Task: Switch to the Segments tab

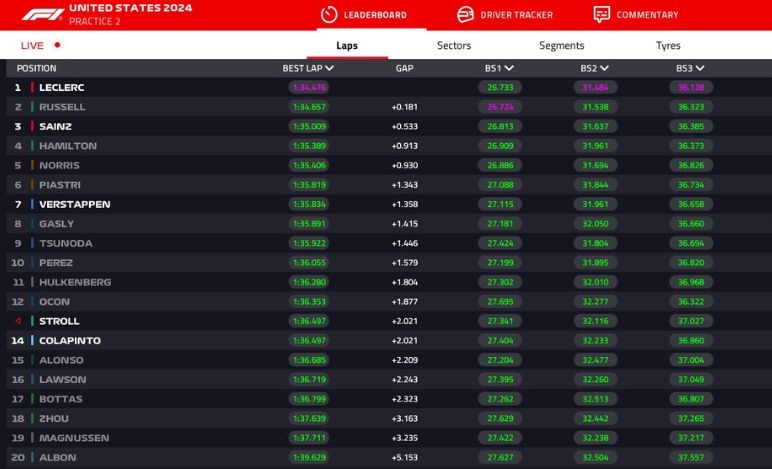Action: coord(561,45)
